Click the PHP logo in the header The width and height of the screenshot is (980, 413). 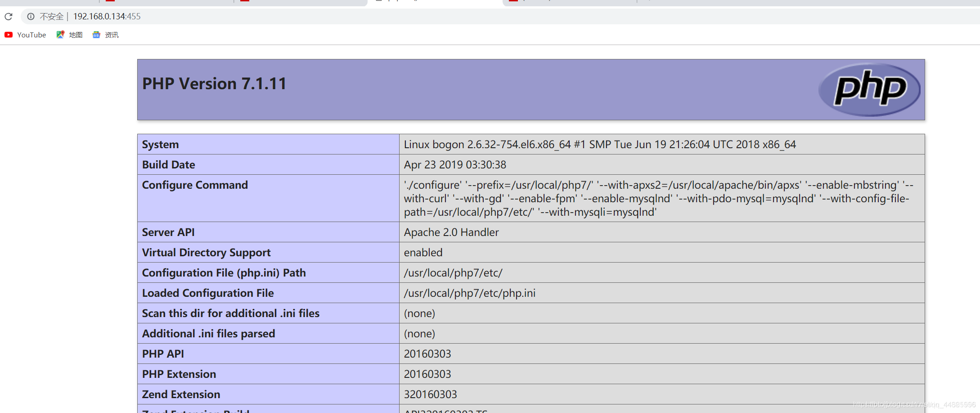[869, 90]
